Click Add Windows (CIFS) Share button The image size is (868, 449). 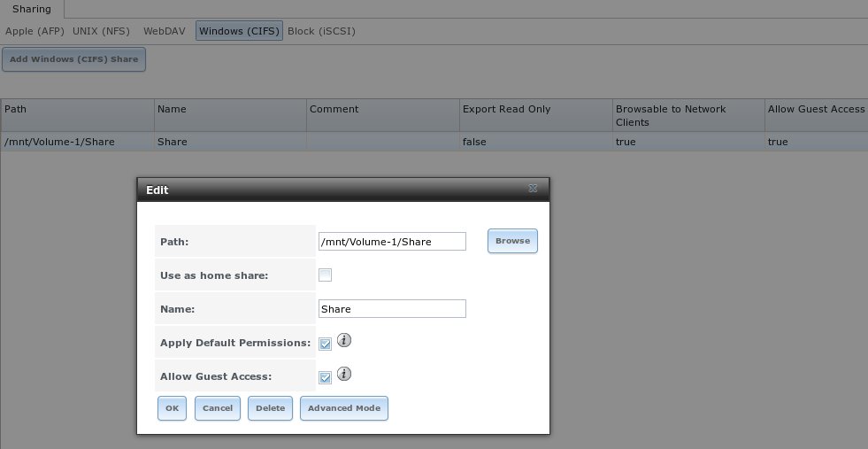tap(73, 59)
